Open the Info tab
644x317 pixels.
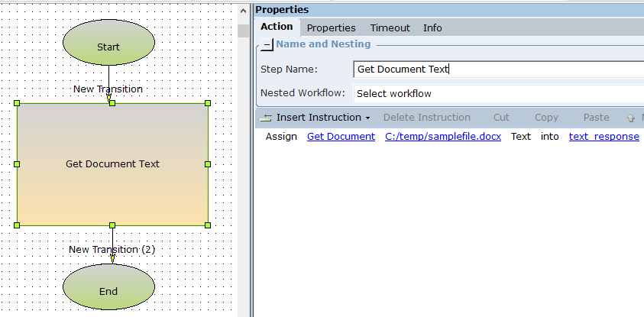click(x=432, y=27)
